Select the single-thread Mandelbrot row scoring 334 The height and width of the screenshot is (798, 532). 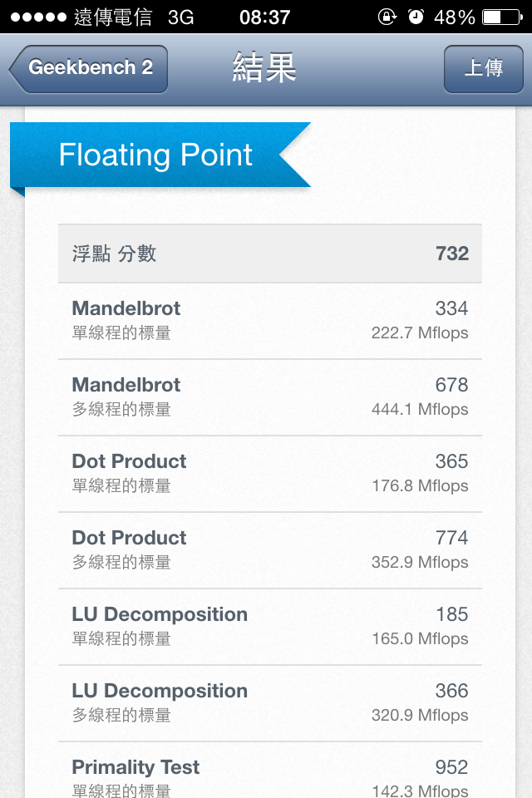[269, 321]
